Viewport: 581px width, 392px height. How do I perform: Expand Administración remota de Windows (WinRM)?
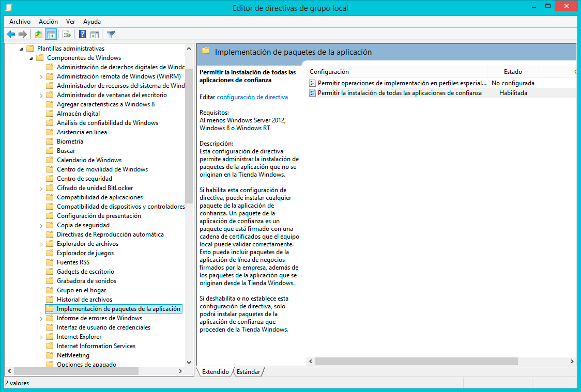click(x=41, y=77)
